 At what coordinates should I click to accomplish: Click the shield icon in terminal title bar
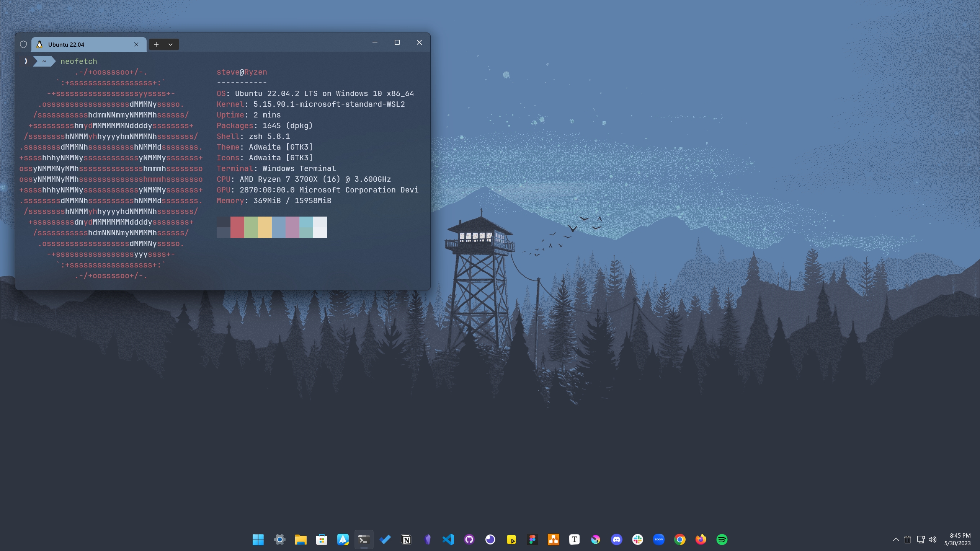(23, 44)
